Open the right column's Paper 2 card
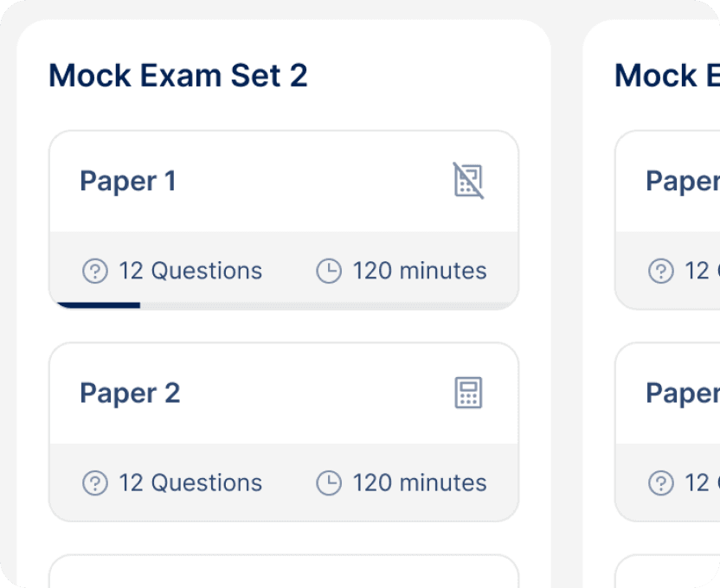Image resolution: width=720 pixels, height=588 pixels. pos(679,430)
